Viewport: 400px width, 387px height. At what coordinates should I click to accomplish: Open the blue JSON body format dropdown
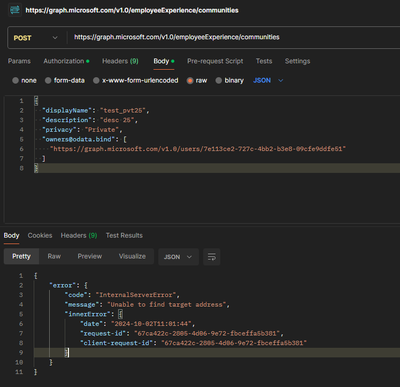click(x=268, y=80)
